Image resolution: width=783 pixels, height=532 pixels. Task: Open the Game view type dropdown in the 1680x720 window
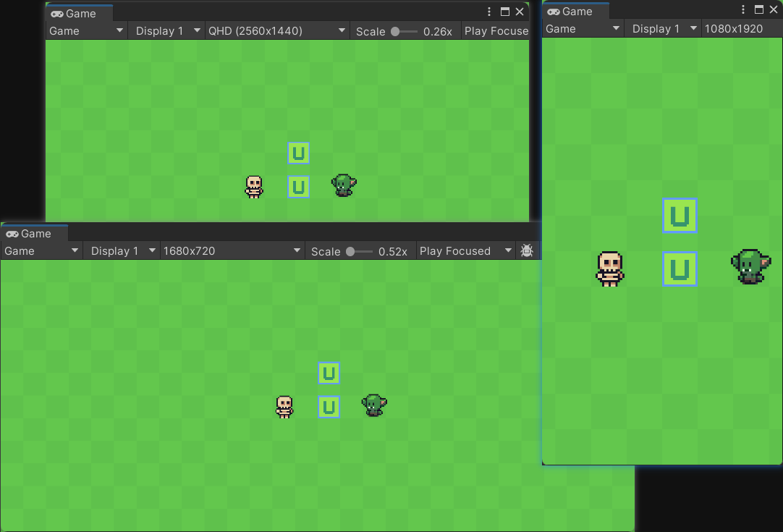click(41, 250)
